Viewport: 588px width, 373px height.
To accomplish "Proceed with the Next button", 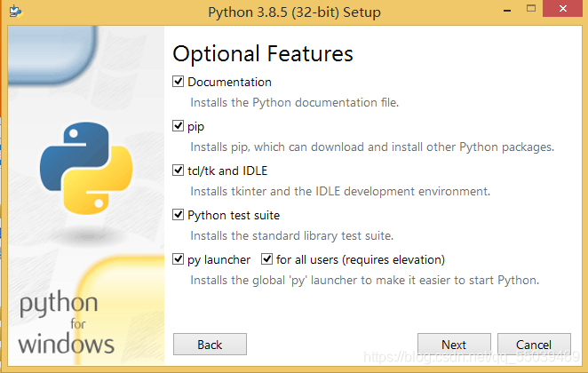I will point(454,344).
